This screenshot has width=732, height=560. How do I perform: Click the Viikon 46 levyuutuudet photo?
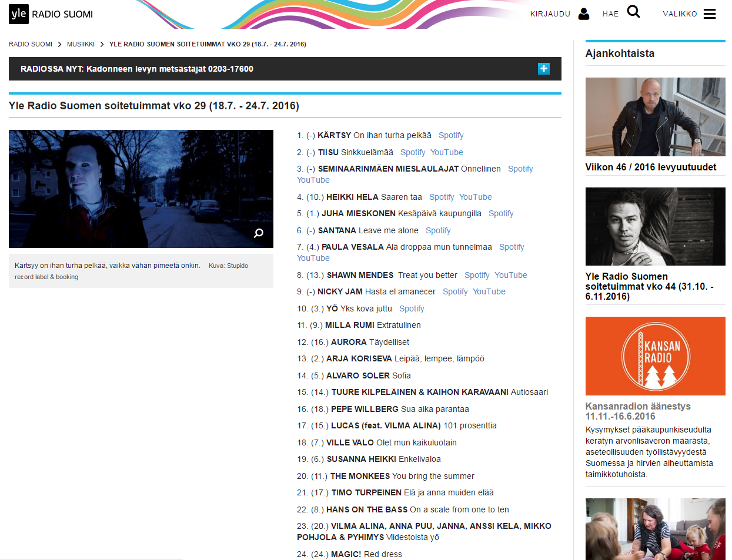click(656, 117)
